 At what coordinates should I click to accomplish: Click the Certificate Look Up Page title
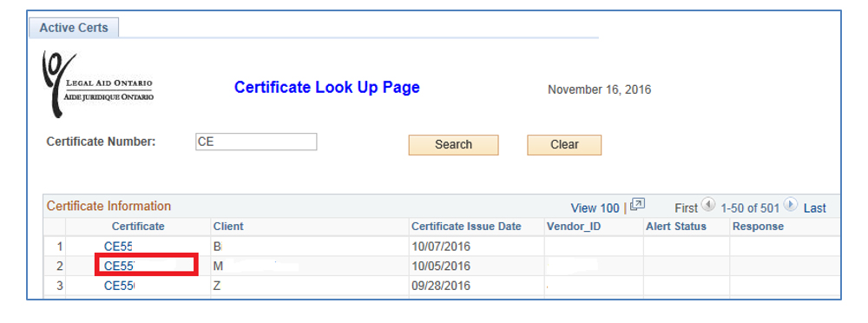point(326,88)
